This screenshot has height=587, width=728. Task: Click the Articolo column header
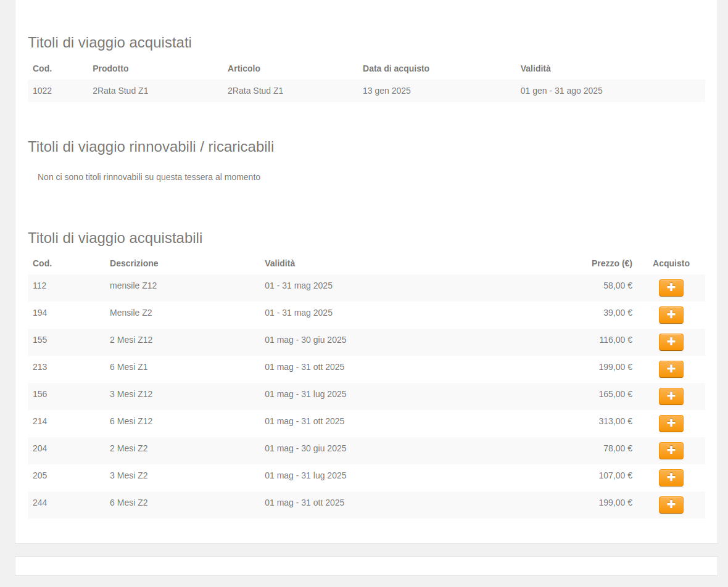[244, 68]
